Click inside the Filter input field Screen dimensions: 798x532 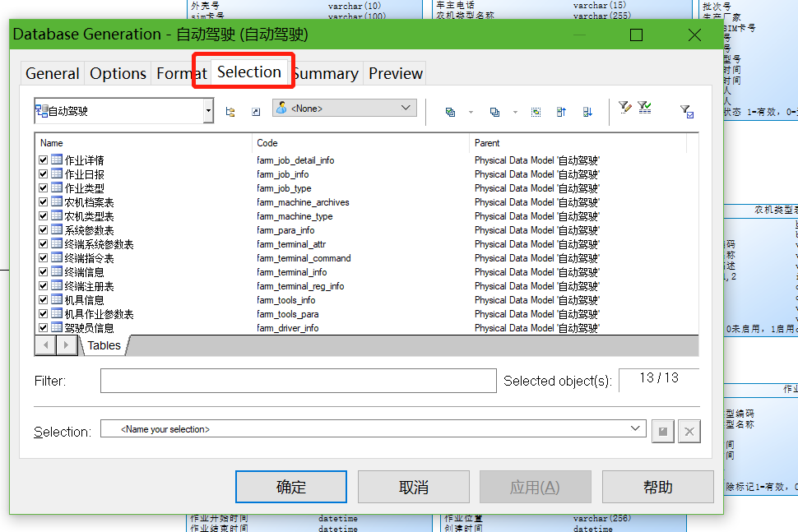click(x=296, y=380)
